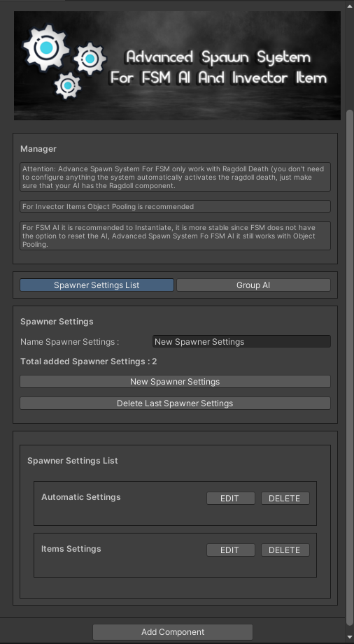Focus the Name Spawner Settings text field
The image size is (354, 644).
(x=241, y=342)
